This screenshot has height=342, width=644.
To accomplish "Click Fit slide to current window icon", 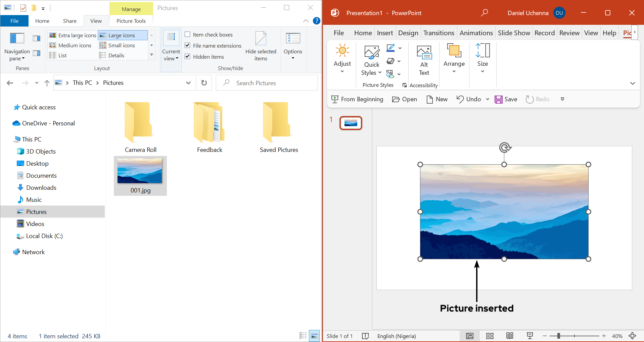I will [x=632, y=336].
